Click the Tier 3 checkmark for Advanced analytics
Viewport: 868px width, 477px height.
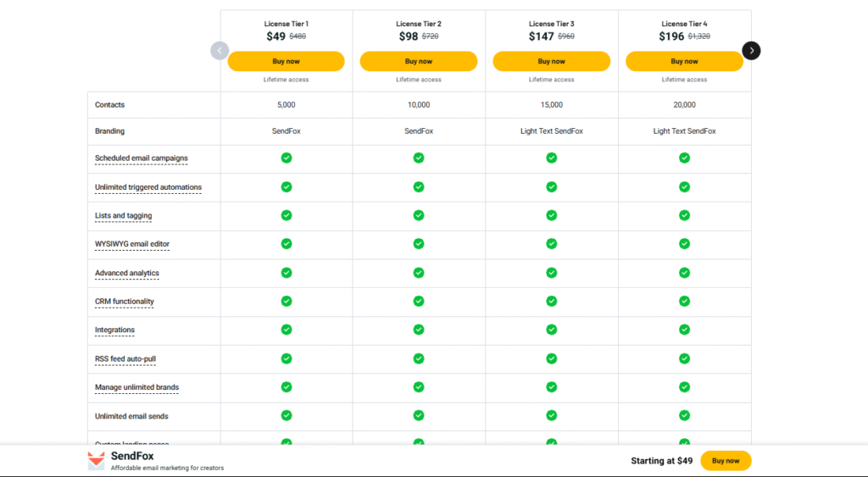tap(551, 273)
